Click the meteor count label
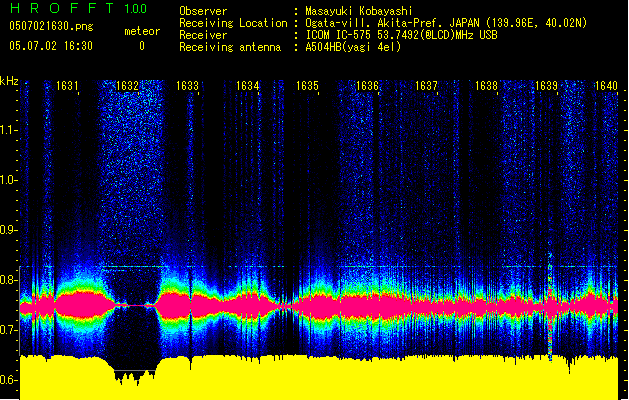Viewport: 629px width, 400px height. [x=142, y=31]
